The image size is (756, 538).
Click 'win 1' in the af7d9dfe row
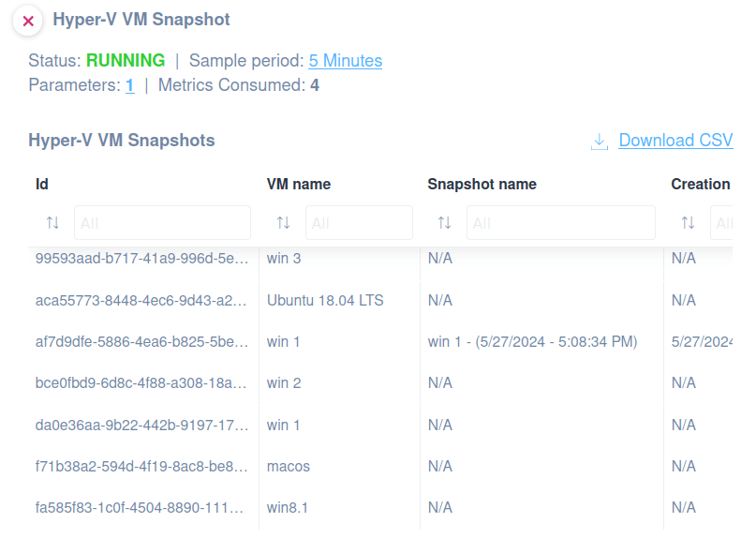tap(284, 342)
